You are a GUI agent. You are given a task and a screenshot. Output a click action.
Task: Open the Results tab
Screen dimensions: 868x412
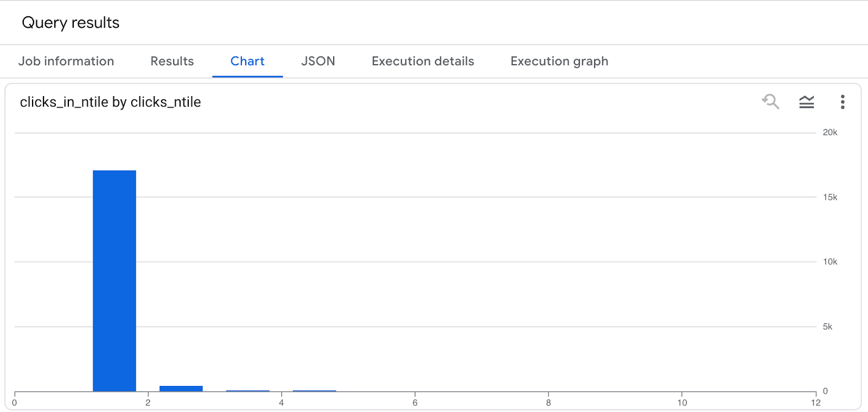point(172,61)
